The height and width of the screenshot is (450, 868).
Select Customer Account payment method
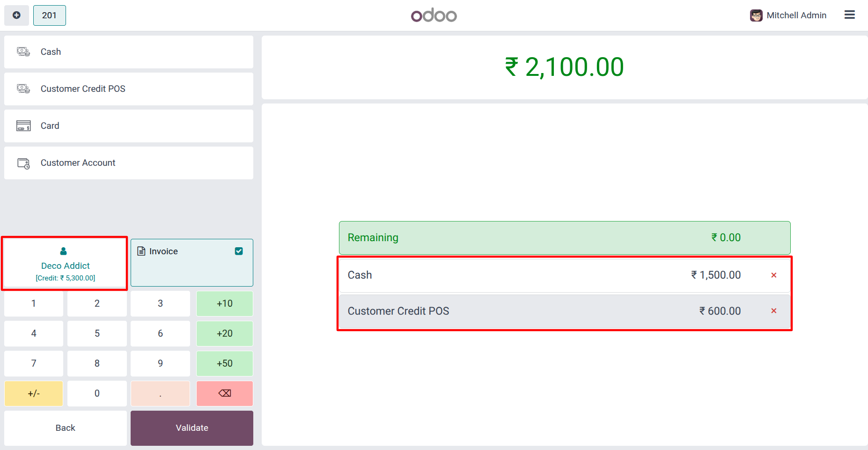point(129,163)
